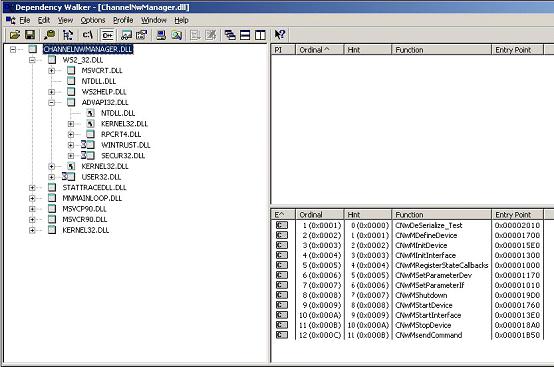This screenshot has width=554, height=367.
Task: Expand the STATTRACEDLL.DLL tree node
Action: 32,188
